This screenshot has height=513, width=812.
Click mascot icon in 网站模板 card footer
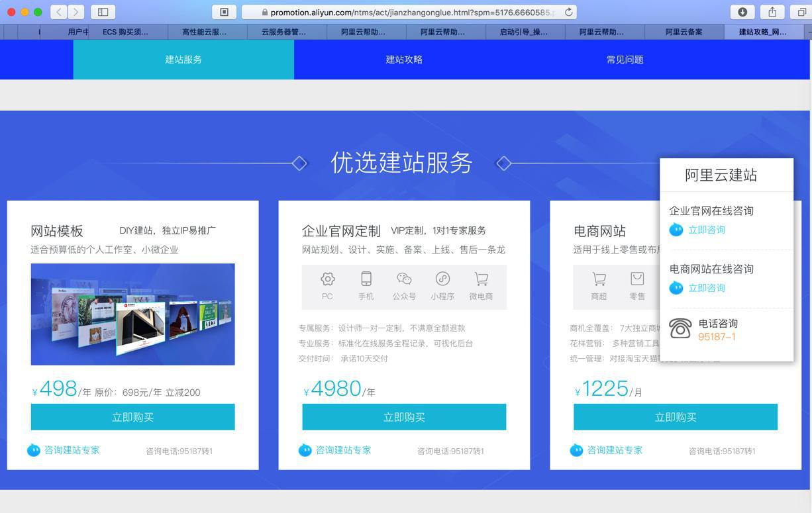(34, 450)
